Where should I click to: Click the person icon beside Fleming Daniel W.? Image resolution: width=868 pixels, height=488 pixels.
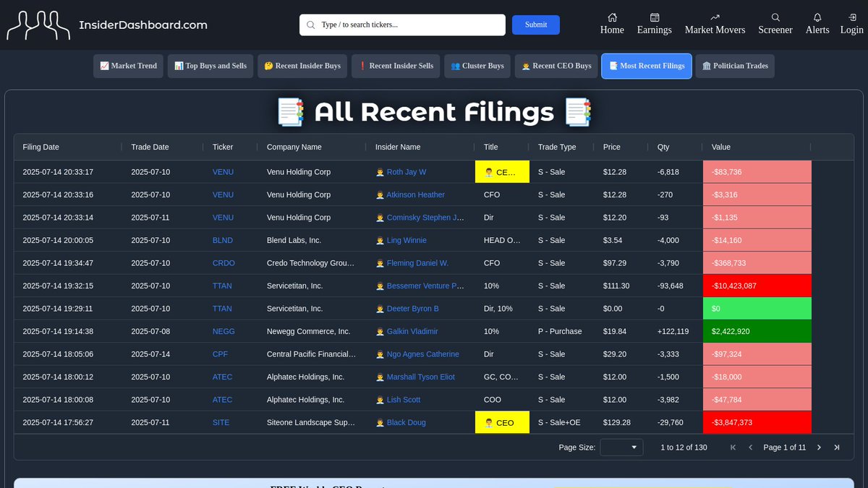(x=380, y=263)
